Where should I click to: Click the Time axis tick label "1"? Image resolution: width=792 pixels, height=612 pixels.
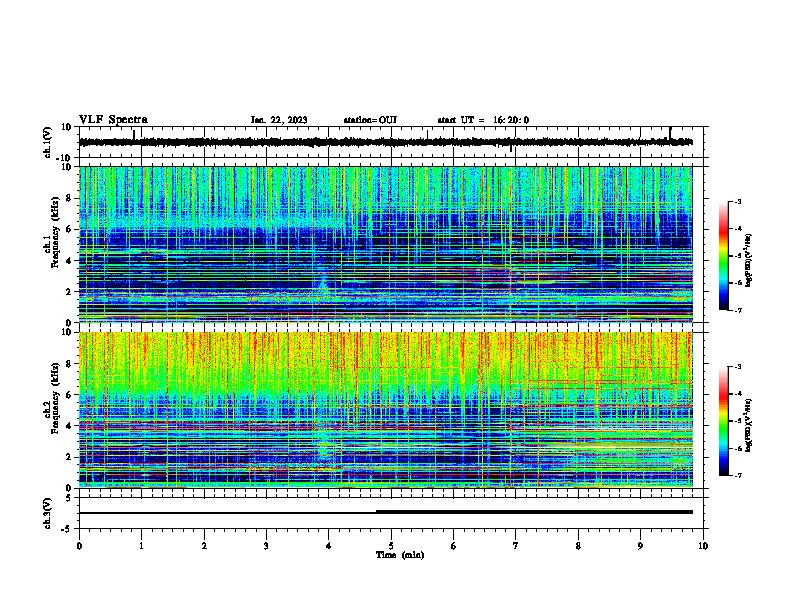[141, 546]
